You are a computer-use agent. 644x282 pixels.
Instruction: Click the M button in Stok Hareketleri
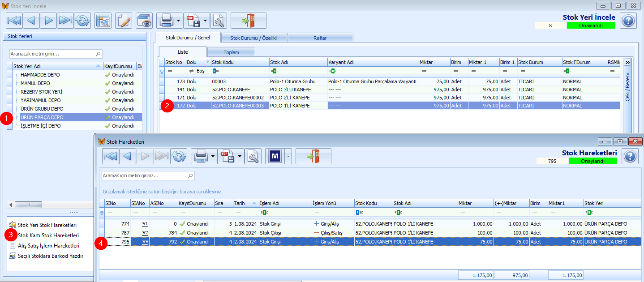click(275, 156)
